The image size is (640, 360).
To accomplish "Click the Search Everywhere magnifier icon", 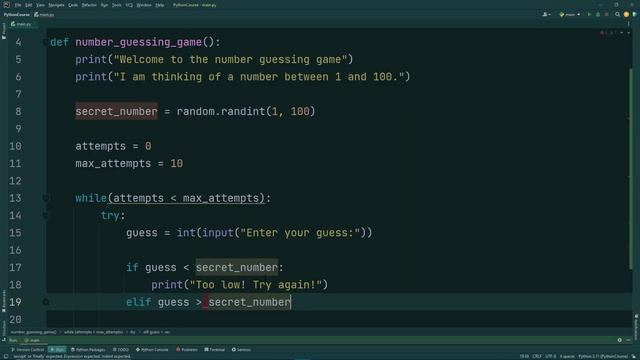I will tap(618, 14).
